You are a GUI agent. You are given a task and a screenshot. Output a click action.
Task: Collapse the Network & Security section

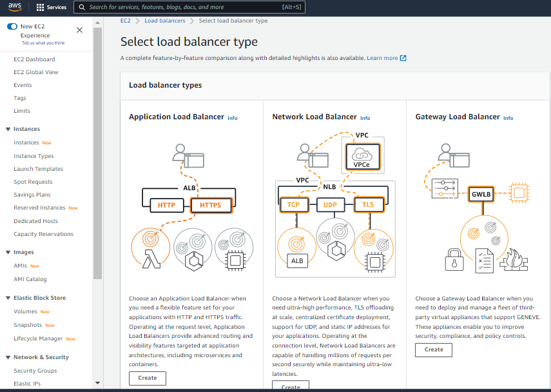(x=8, y=357)
